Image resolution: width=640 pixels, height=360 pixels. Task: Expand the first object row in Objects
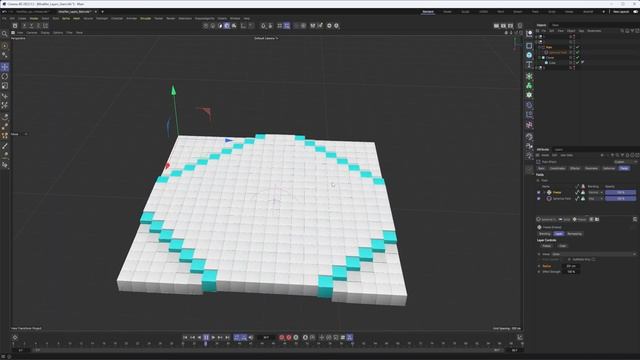536,37
